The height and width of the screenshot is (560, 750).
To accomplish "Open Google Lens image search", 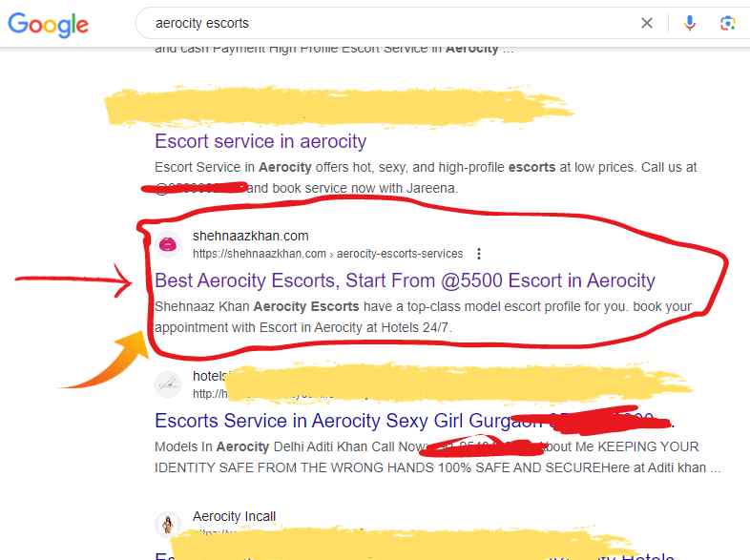I will click(x=727, y=23).
